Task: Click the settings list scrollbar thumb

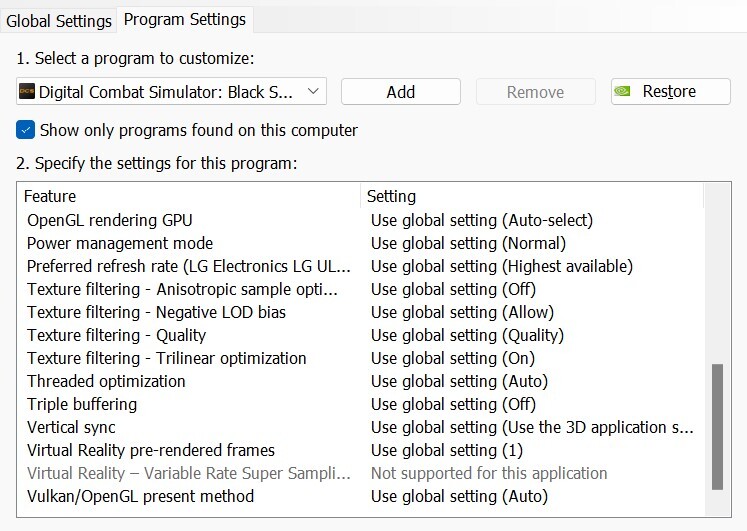Action: (717, 427)
